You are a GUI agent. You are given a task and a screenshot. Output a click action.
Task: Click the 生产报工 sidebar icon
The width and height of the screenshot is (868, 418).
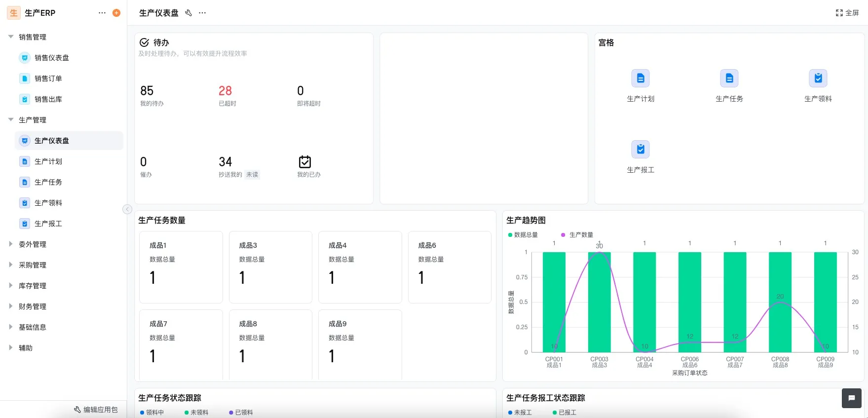pos(25,224)
